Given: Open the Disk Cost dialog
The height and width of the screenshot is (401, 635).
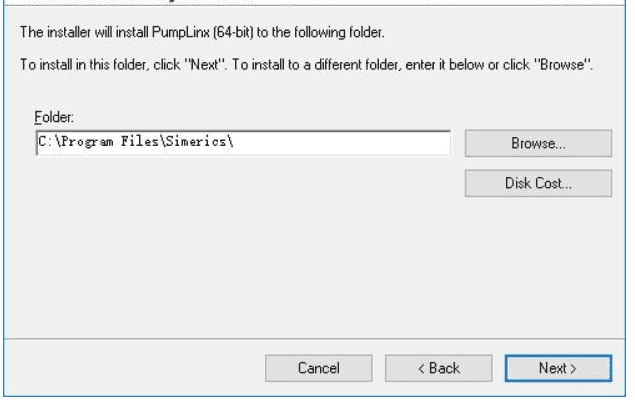Looking at the screenshot, I should (x=538, y=183).
